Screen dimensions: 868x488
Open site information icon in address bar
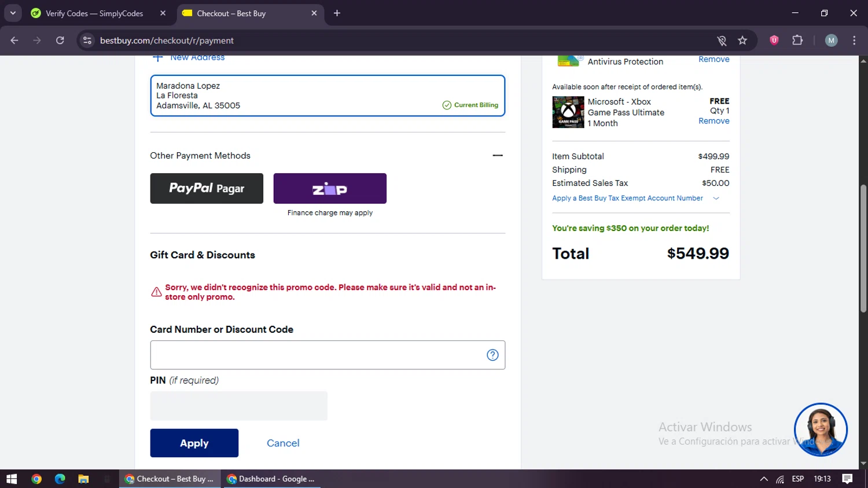pos(87,41)
